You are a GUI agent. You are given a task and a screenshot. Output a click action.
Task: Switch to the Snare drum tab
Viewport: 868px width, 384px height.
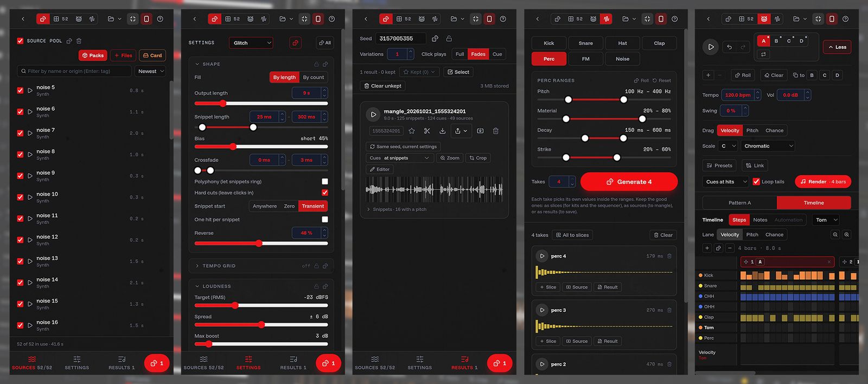(586, 43)
